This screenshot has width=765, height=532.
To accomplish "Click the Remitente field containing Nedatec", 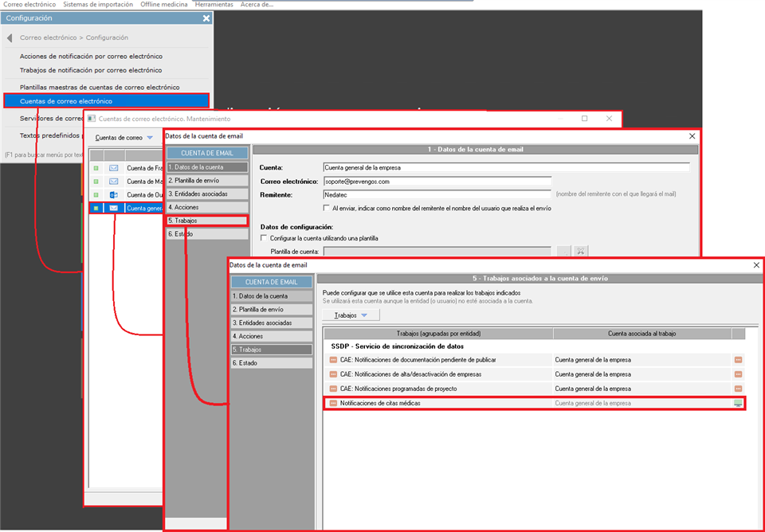I will click(x=437, y=194).
